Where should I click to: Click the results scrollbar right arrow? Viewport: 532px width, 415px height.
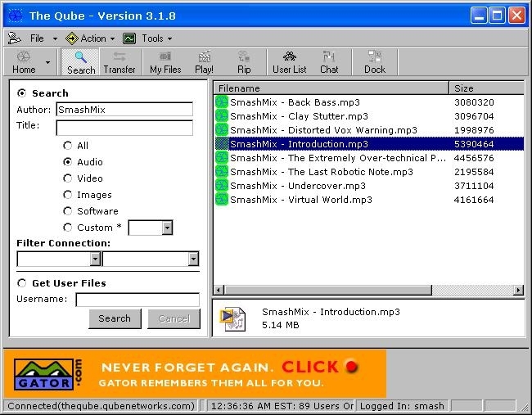518,290
